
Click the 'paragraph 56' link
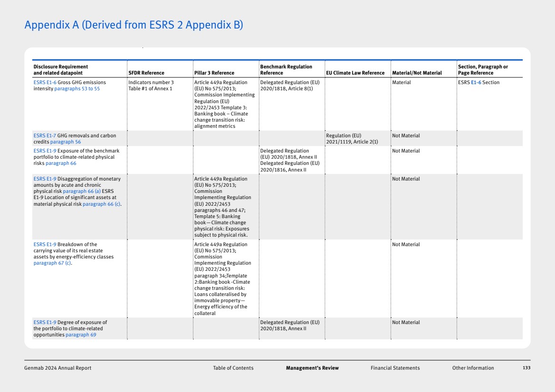click(x=66, y=142)
